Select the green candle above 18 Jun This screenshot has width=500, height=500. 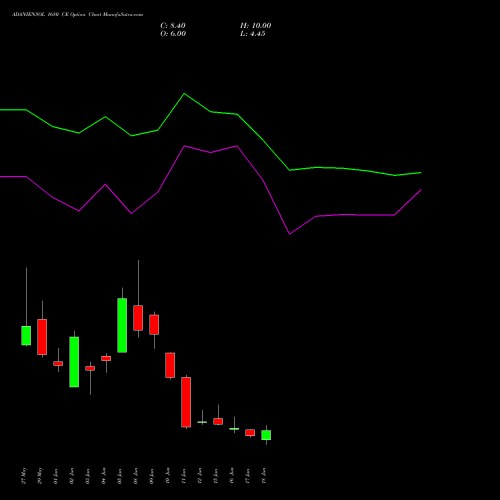[x=266, y=435]
